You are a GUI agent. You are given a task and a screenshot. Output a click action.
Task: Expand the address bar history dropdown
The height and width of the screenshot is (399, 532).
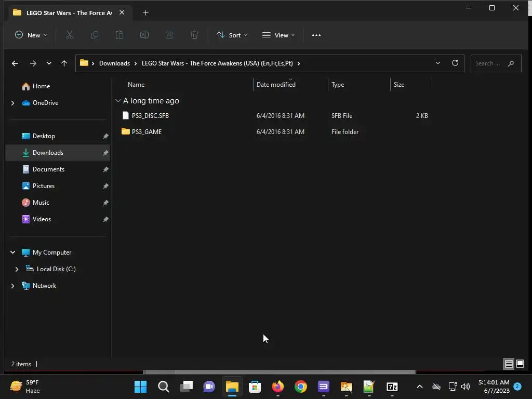coord(437,63)
